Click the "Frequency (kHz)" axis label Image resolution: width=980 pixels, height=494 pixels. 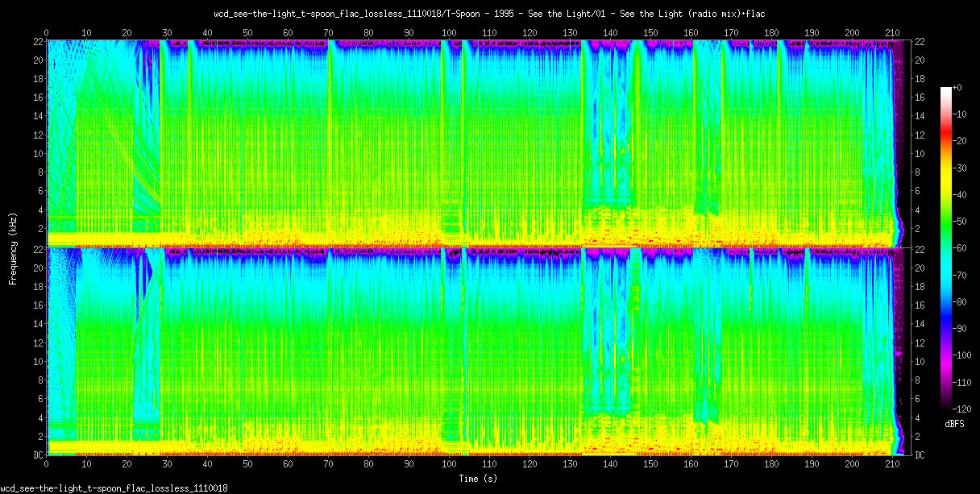pyautogui.click(x=13, y=246)
